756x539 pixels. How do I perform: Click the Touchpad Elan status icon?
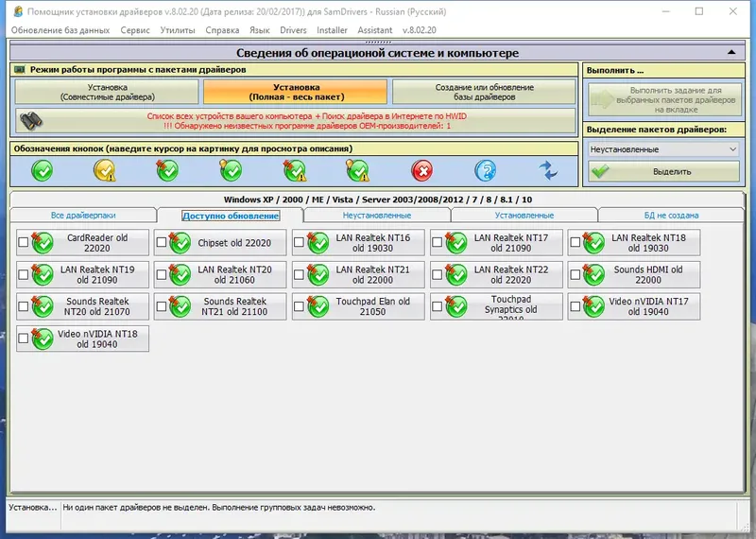318,306
